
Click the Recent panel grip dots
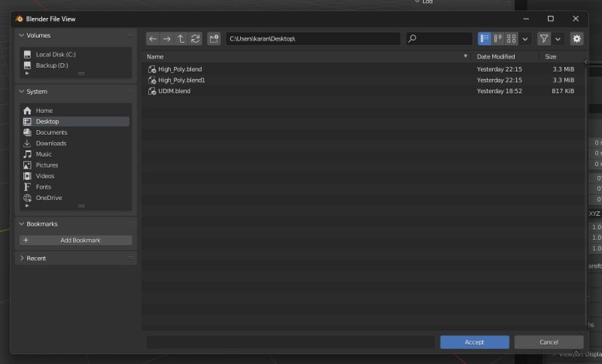130,258
